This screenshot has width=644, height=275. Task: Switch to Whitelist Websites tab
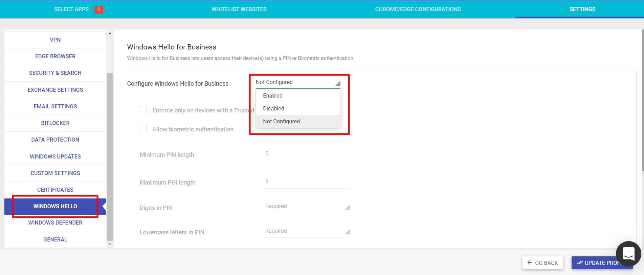pyautogui.click(x=239, y=9)
